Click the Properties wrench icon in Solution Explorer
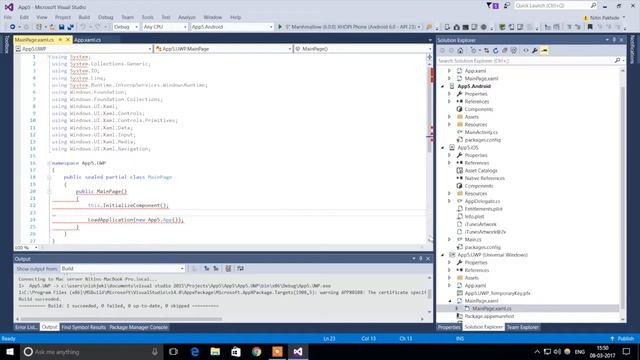 tap(535, 51)
